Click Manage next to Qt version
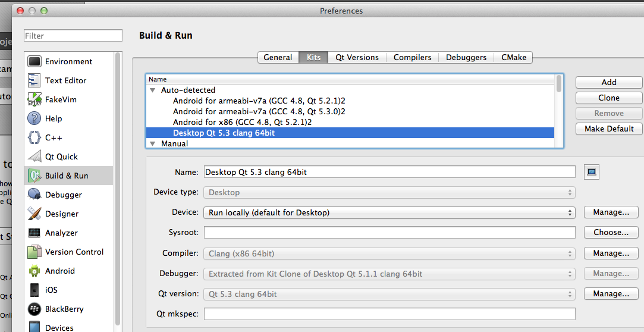Viewport: 644px width, 332px height. click(x=611, y=293)
